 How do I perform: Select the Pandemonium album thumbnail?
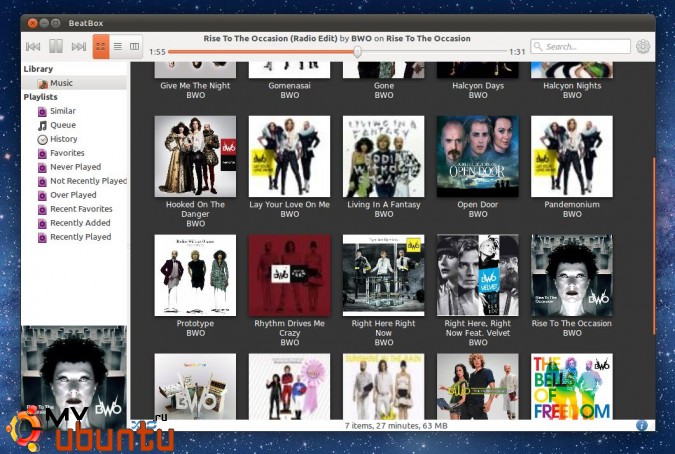pyautogui.click(x=571, y=156)
